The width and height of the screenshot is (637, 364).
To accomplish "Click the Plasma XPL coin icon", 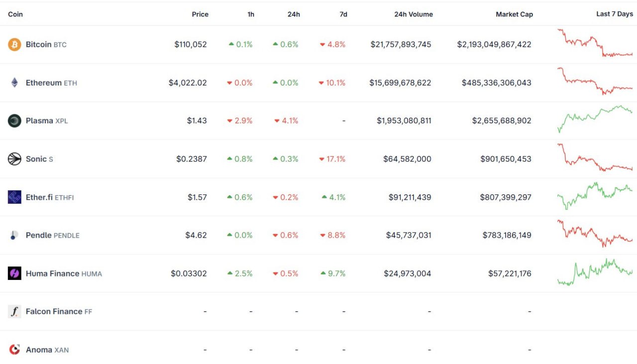I will [14, 121].
